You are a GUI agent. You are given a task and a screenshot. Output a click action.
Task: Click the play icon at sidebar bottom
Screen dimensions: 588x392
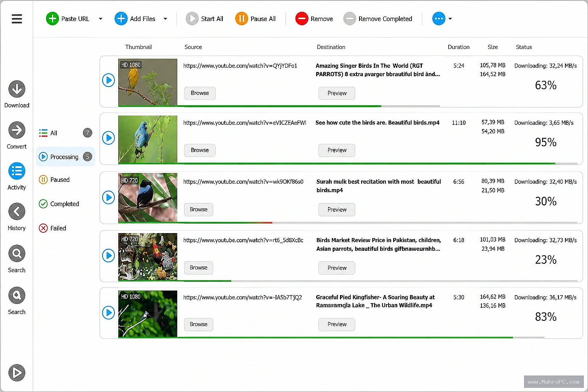tap(17, 372)
